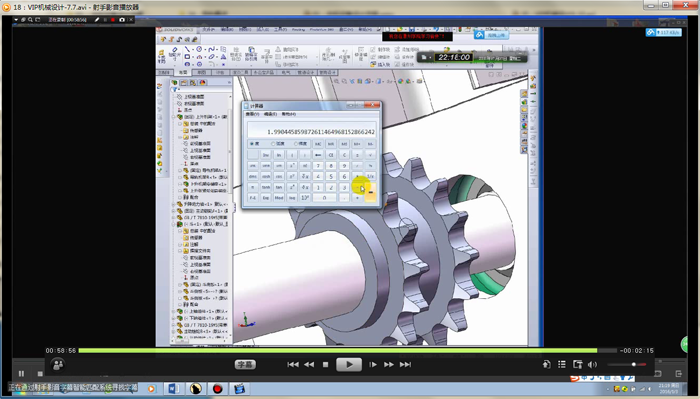Pause the screen recording in the top recorder bar

click(105, 20)
